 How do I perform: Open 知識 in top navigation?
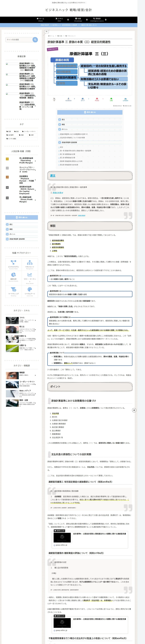point(78,20)
